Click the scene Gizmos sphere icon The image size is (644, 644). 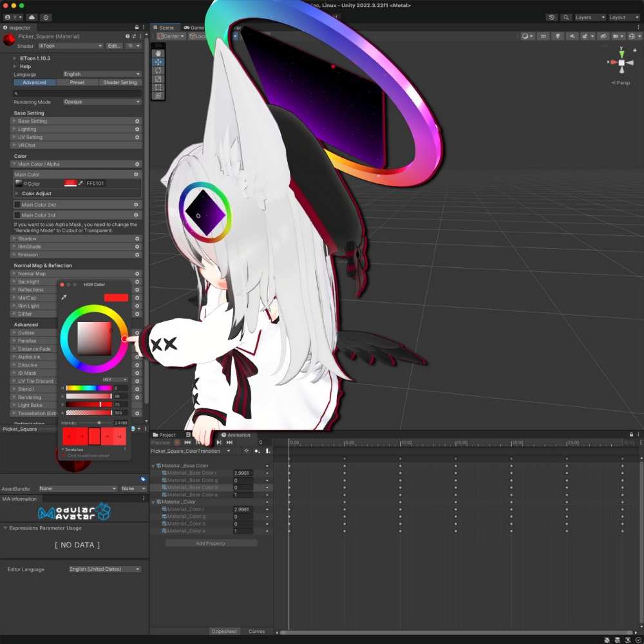(x=632, y=36)
